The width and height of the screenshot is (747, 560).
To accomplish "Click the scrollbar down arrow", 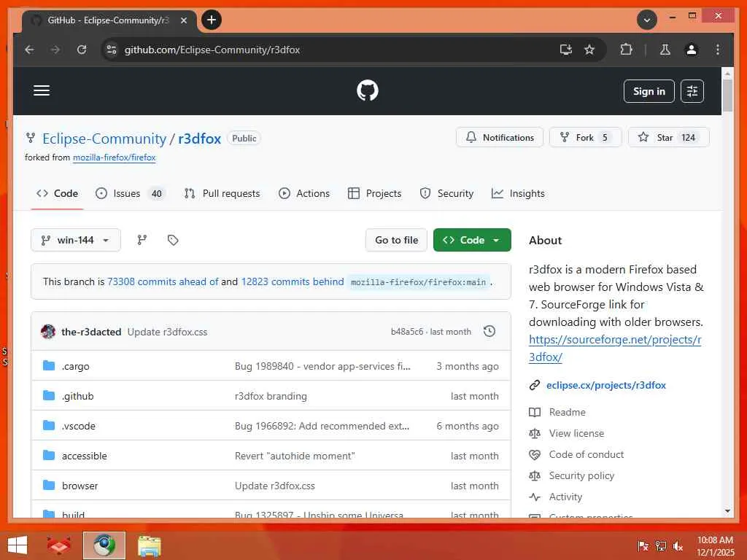I will pyautogui.click(x=727, y=511).
